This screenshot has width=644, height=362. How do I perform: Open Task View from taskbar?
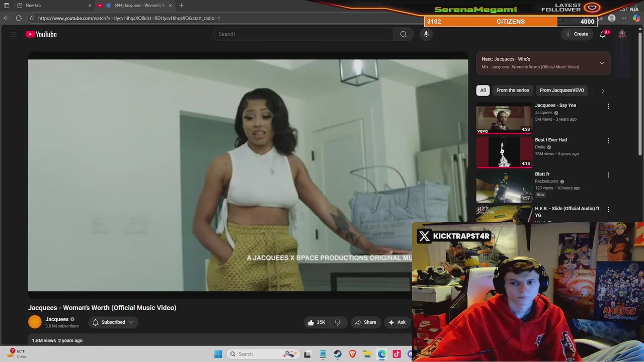click(307, 354)
